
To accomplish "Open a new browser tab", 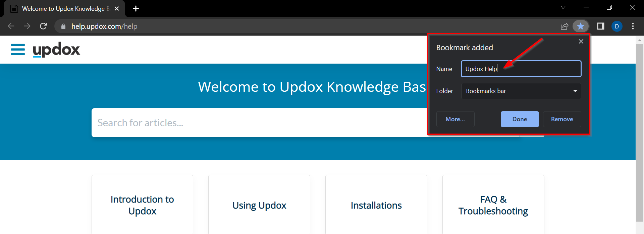I will click(x=136, y=9).
